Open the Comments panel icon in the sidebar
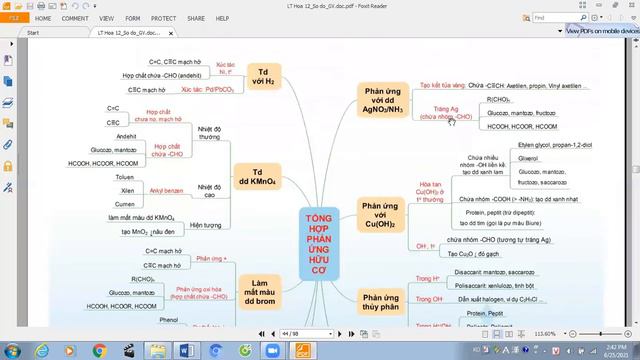The image size is (640, 360). pyautogui.click(x=8, y=123)
